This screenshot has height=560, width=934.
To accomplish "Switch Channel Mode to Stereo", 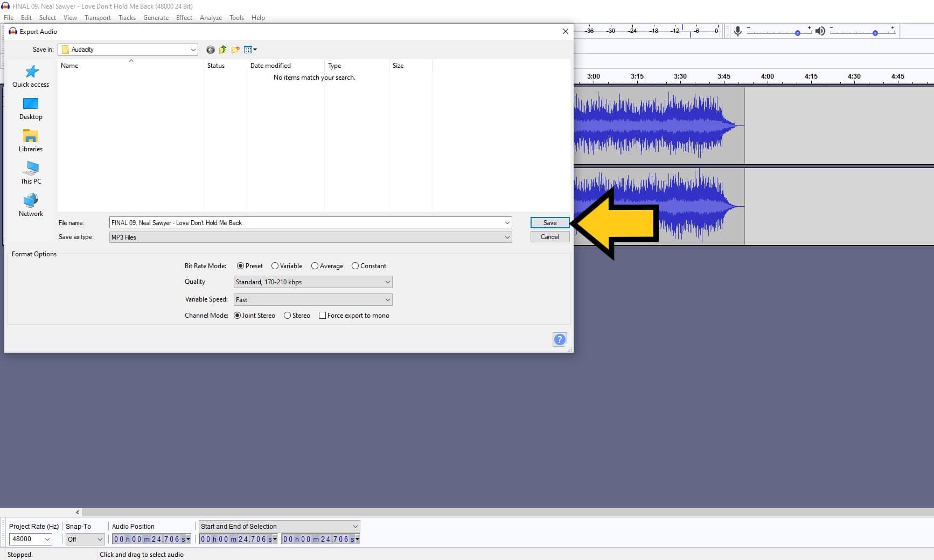I will click(288, 315).
